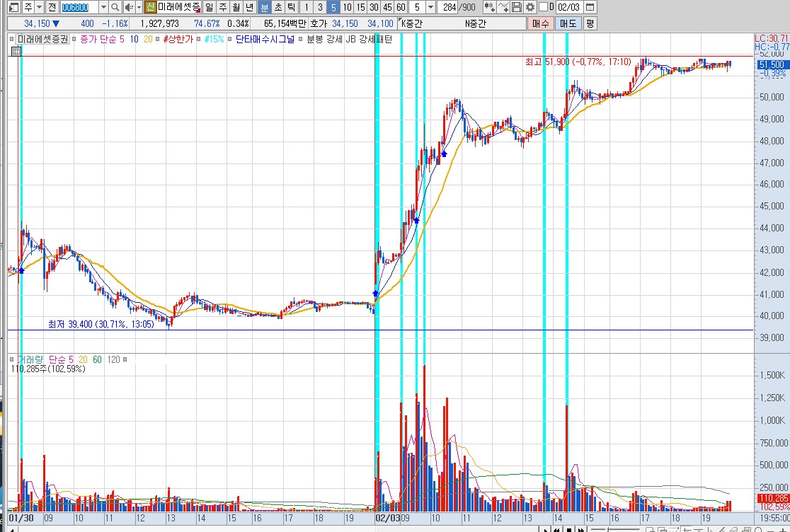
Task: Click the speaker sound icon
Action: [129, 7]
